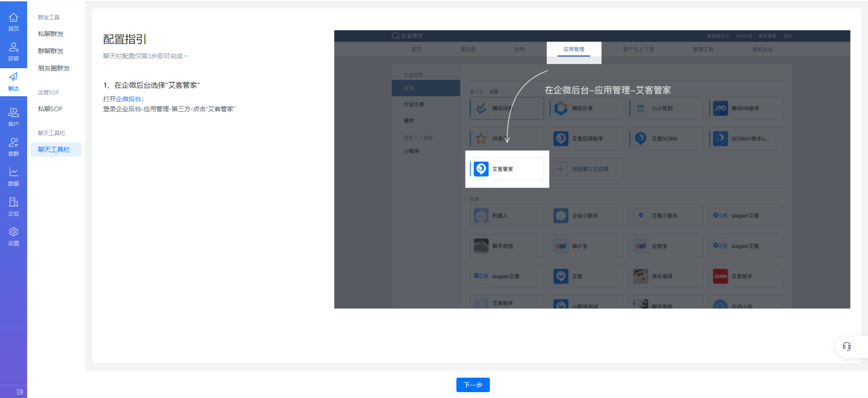Click the 群发工具 section heading
The height and width of the screenshot is (398, 868).
click(x=49, y=18)
